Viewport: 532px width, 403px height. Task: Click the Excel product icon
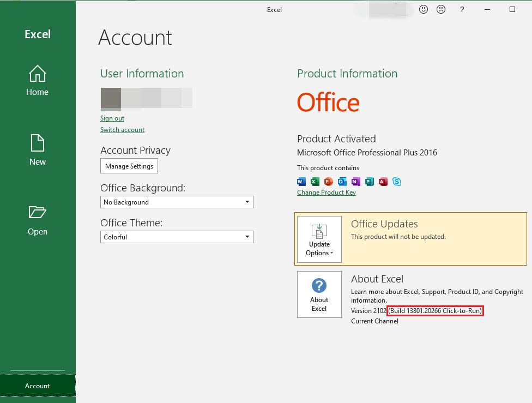315,182
